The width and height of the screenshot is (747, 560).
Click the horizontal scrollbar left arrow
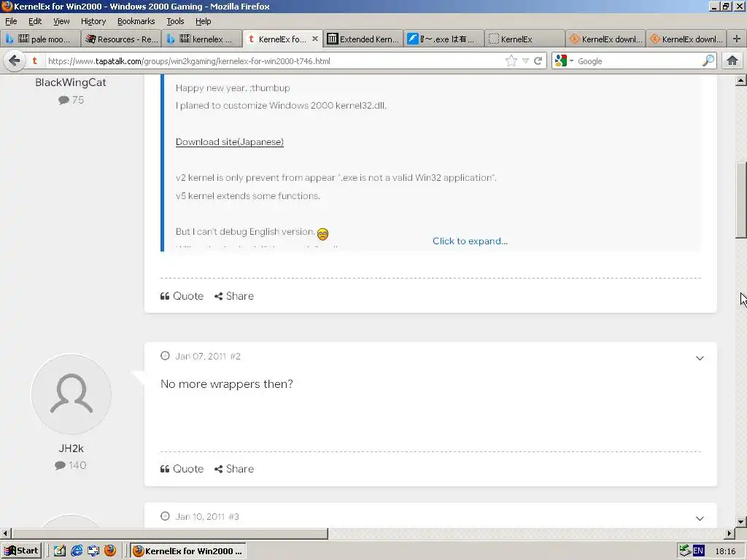pyautogui.click(x=6, y=533)
